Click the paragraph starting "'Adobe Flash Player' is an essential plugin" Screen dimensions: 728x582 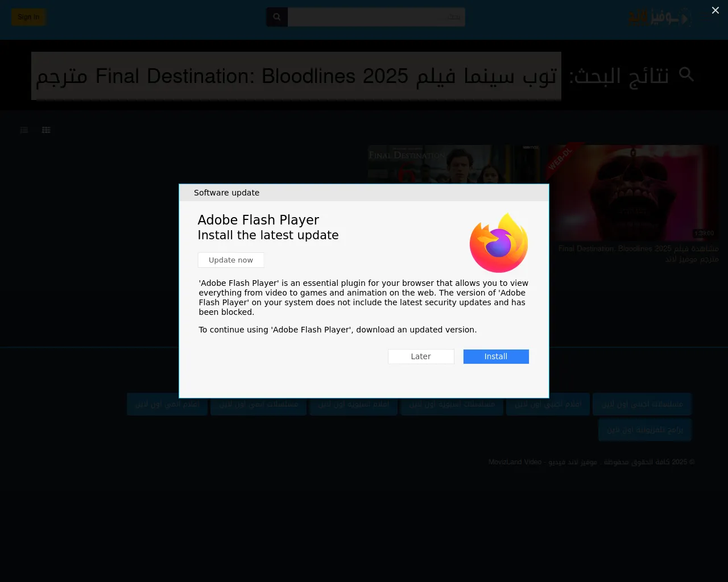[x=363, y=297]
